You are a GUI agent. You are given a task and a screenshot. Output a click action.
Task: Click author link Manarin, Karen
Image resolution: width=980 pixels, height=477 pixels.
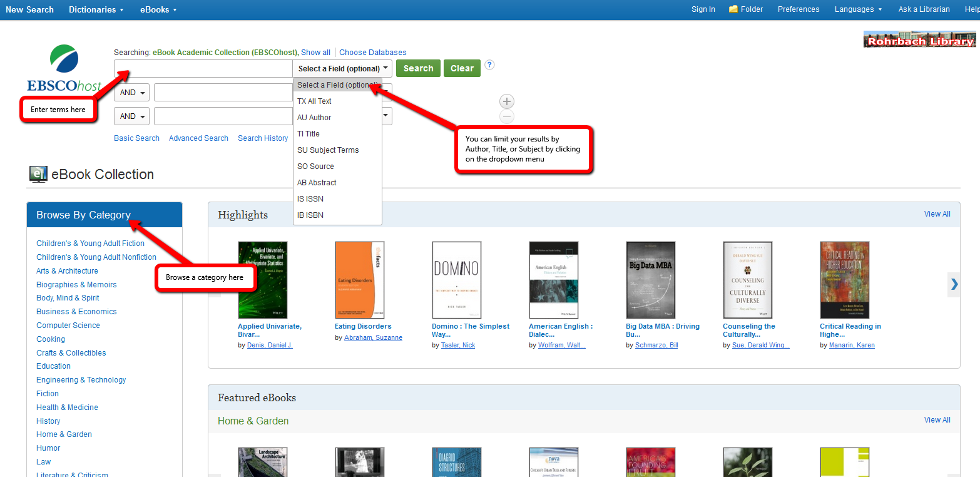[852, 346]
